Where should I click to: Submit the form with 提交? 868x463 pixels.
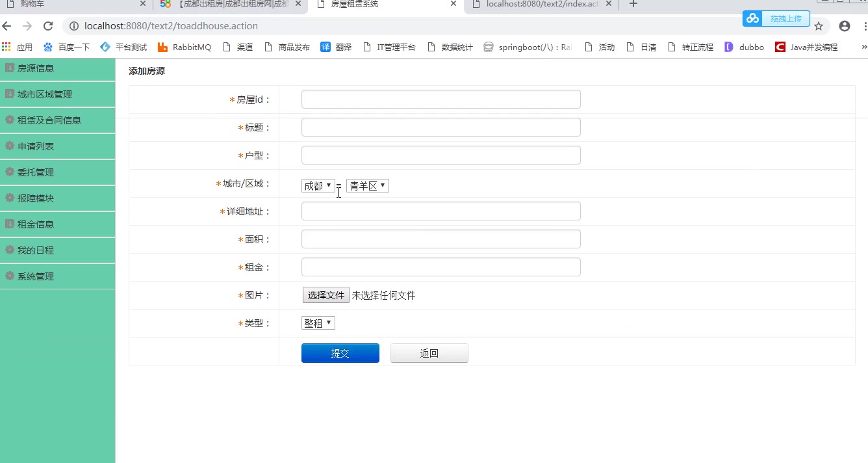pyautogui.click(x=340, y=353)
